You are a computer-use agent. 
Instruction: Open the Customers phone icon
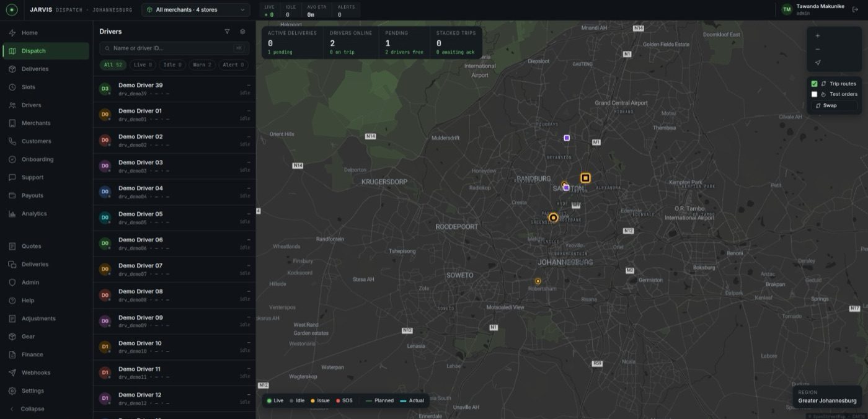12,141
